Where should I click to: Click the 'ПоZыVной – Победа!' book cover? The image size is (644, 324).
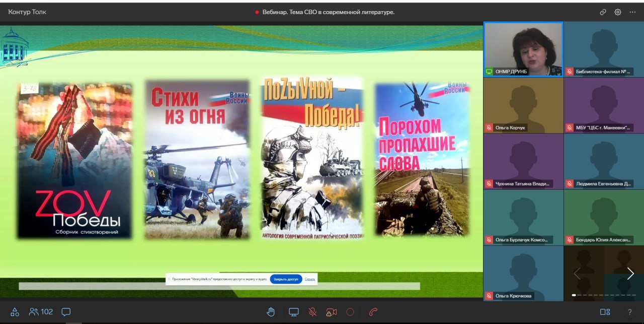pos(312,158)
